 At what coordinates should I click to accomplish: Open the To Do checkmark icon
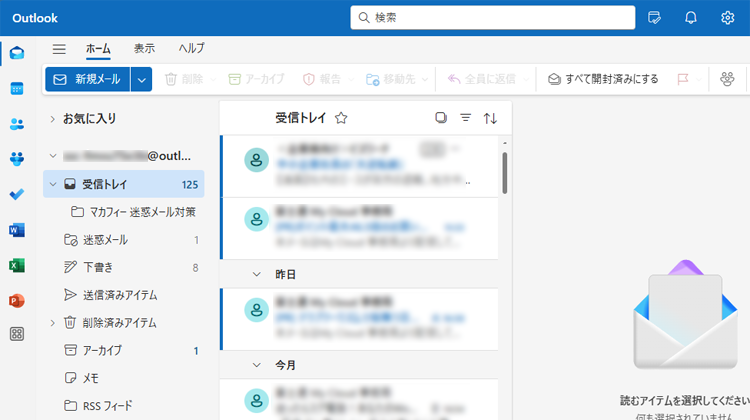tap(17, 194)
